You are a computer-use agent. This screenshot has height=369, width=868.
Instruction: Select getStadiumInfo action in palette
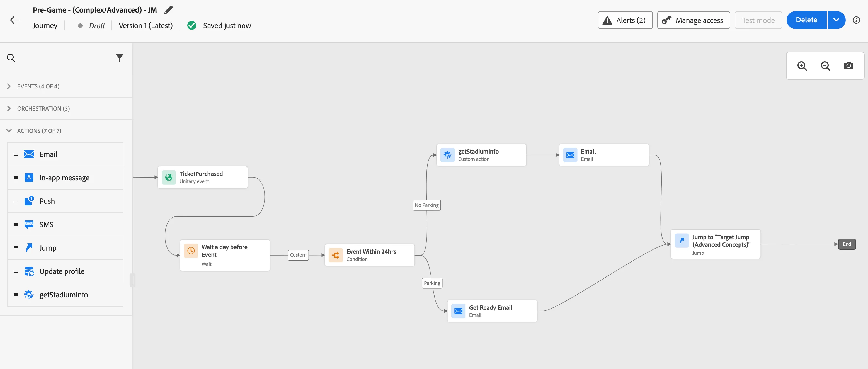click(65, 295)
